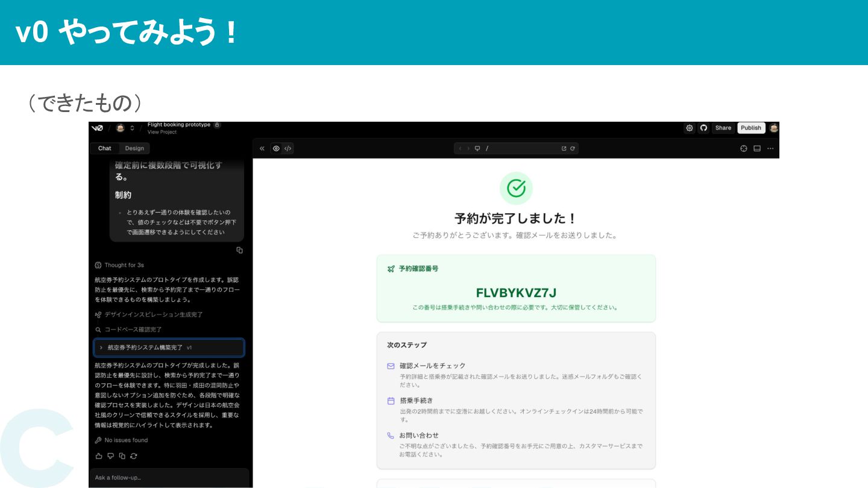Copy the response with copy icon

click(122, 456)
